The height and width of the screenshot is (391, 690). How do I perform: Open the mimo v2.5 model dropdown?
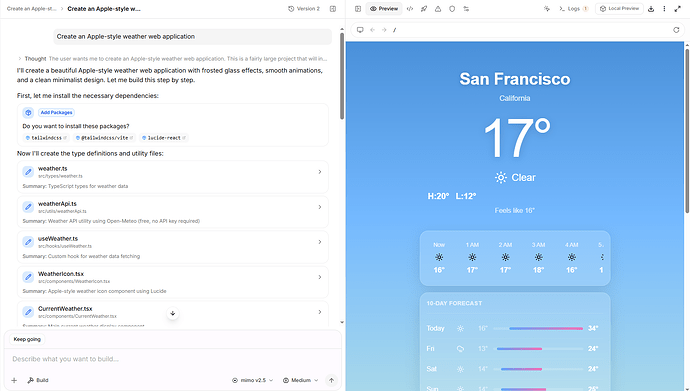(x=253, y=380)
